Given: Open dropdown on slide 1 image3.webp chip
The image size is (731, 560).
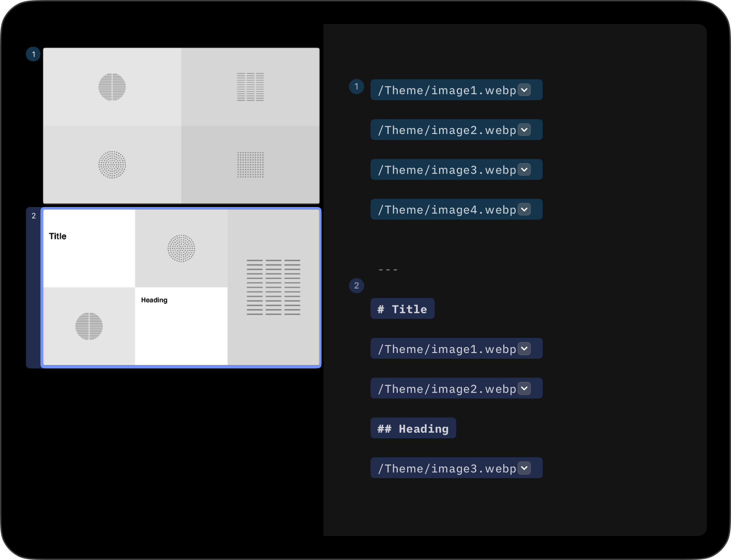Looking at the screenshot, I should [x=524, y=170].
